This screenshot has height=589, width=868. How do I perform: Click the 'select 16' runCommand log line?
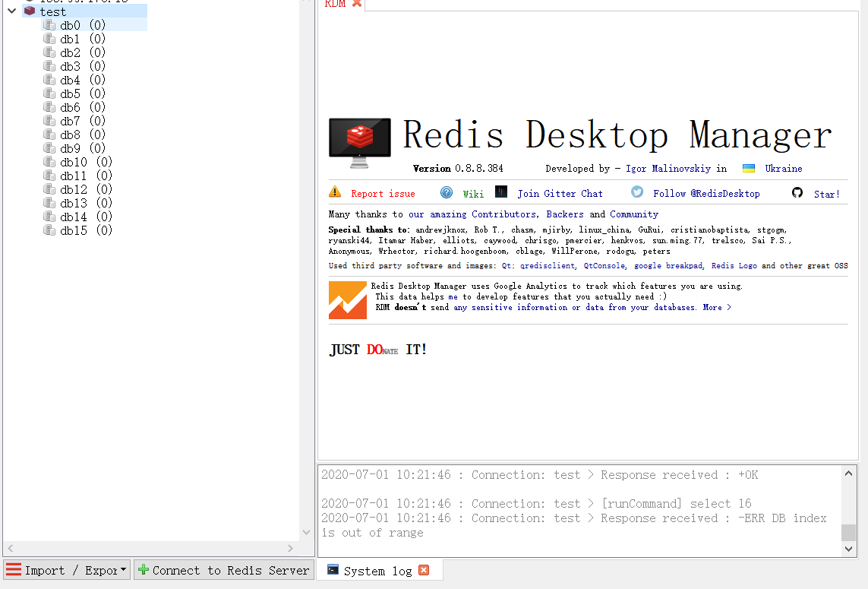[x=536, y=504]
